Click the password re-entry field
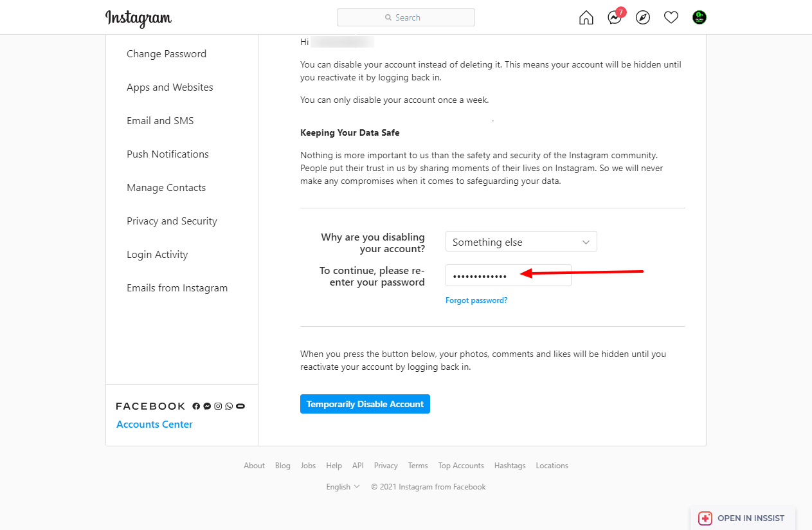Screen dimensions: 812x530 click(x=509, y=275)
